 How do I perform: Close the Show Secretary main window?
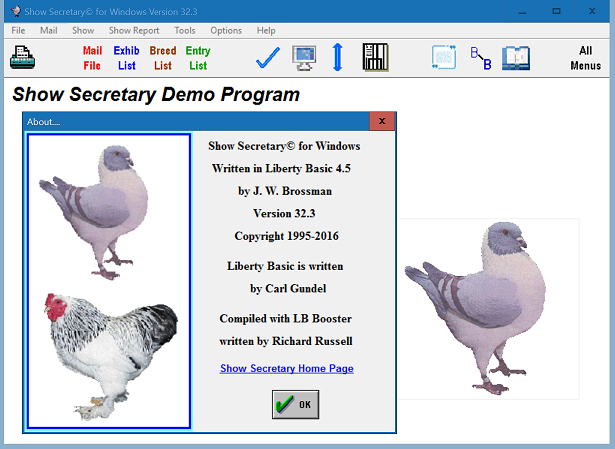592,11
